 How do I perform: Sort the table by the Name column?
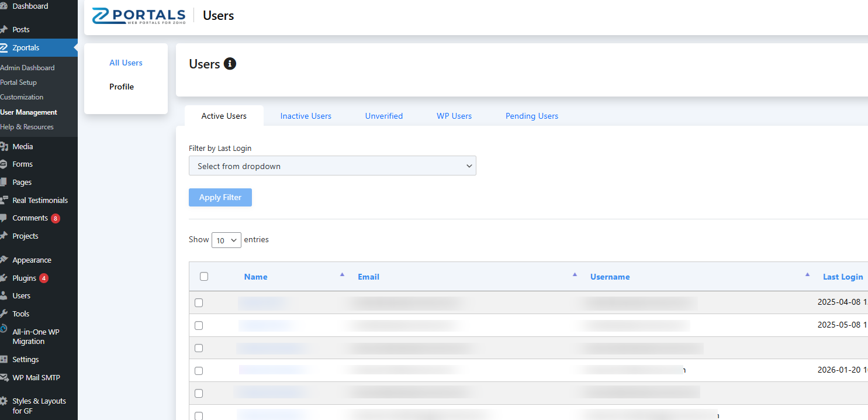[x=256, y=277]
